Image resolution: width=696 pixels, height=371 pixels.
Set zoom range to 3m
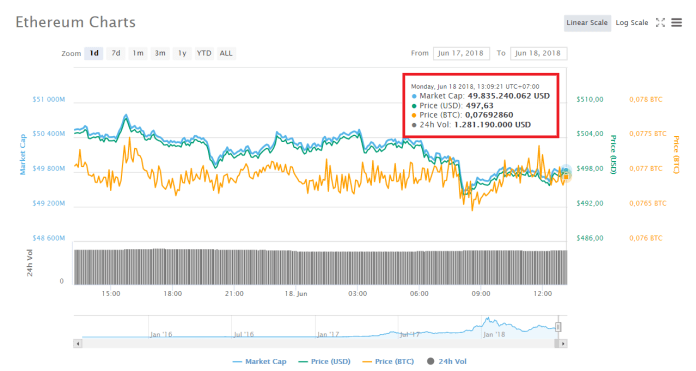[160, 53]
